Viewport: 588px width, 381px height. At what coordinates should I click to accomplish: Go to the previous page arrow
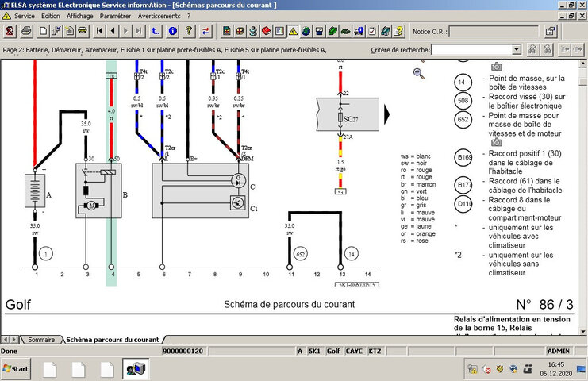113,31
